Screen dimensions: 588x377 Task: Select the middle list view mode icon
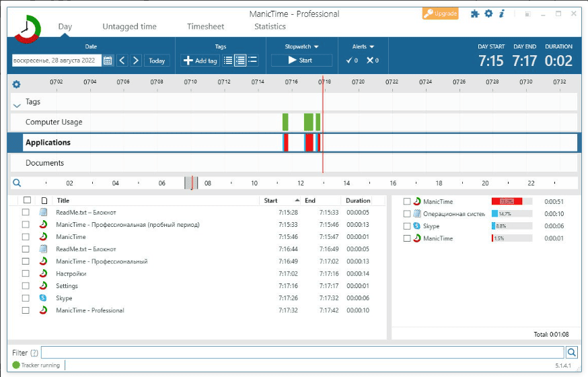point(240,61)
